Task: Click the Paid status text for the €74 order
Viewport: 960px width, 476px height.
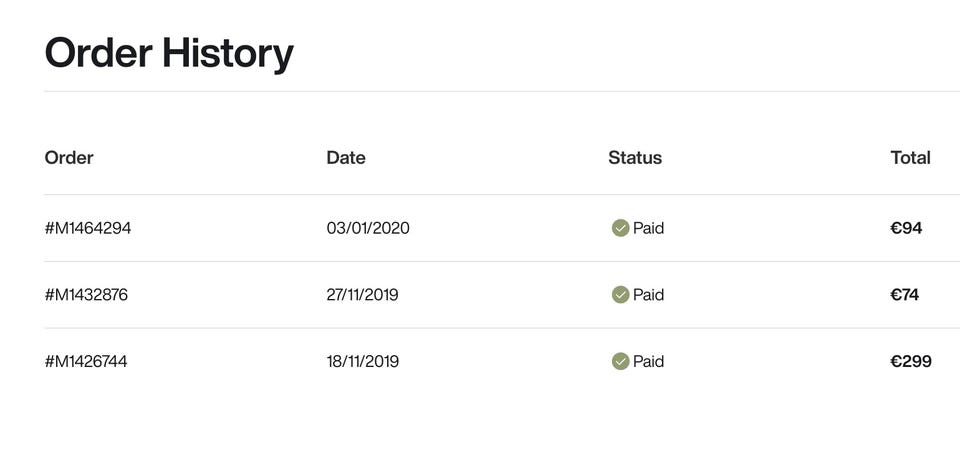Action: click(x=648, y=295)
